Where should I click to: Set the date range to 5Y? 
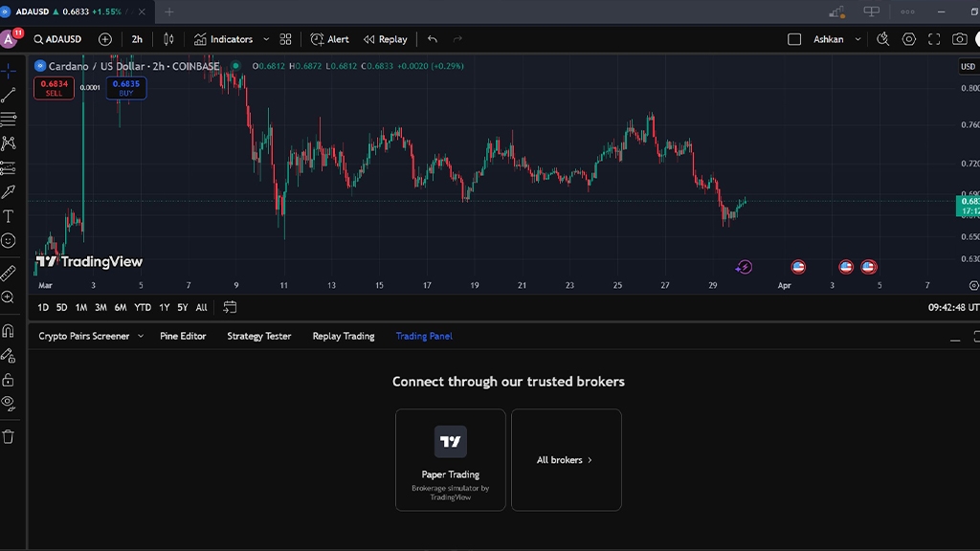click(x=182, y=307)
